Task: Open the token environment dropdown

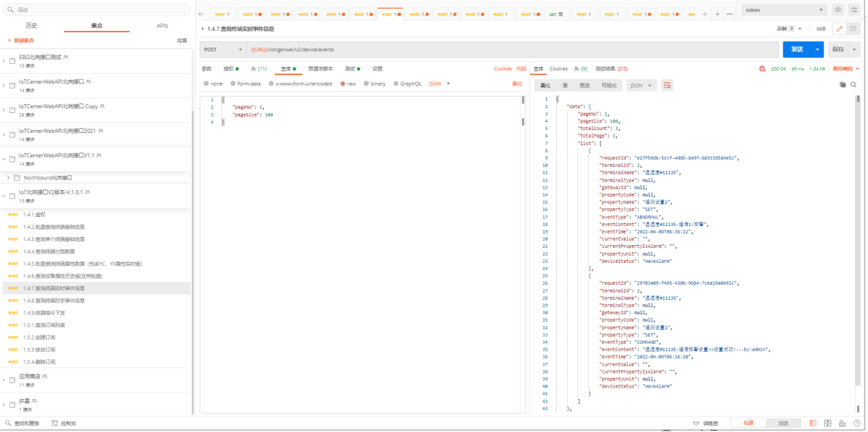Action: (x=785, y=10)
